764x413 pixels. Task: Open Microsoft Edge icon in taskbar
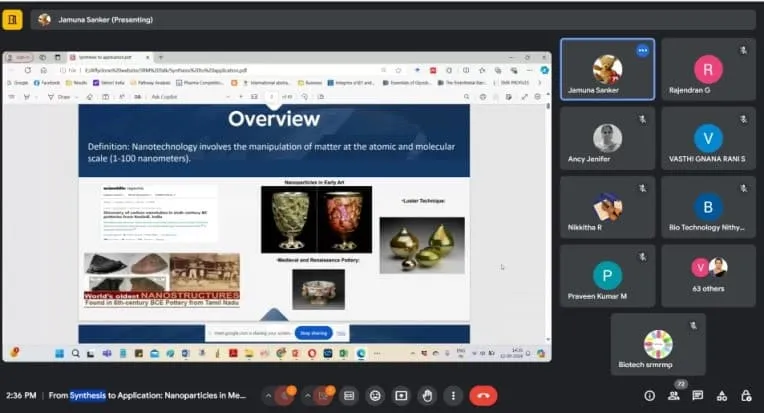(x=361, y=354)
